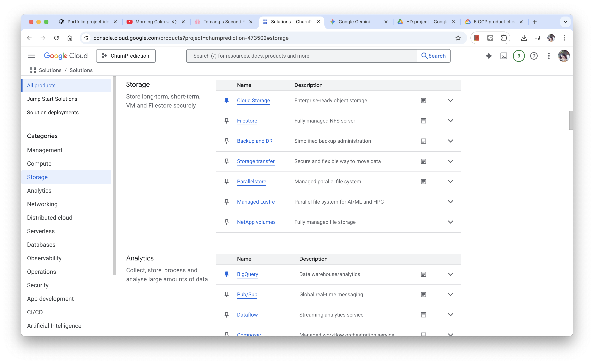
Task: Click the Google account avatar in console
Action: 564,56
